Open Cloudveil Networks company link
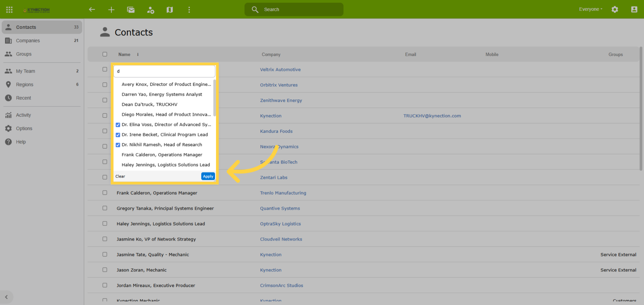644x305 pixels. click(x=281, y=239)
